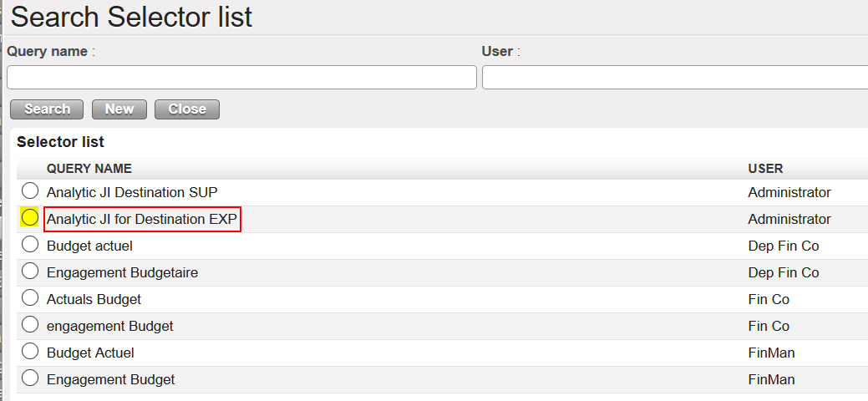The height and width of the screenshot is (401, 868).
Task: Select the Engagement Budgetaire radio button
Action: coord(30,272)
